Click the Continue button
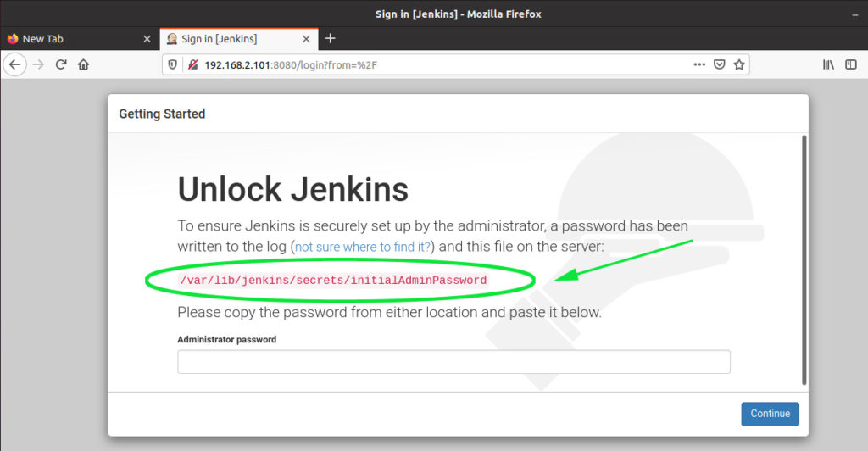The width and height of the screenshot is (868, 451). (x=770, y=414)
